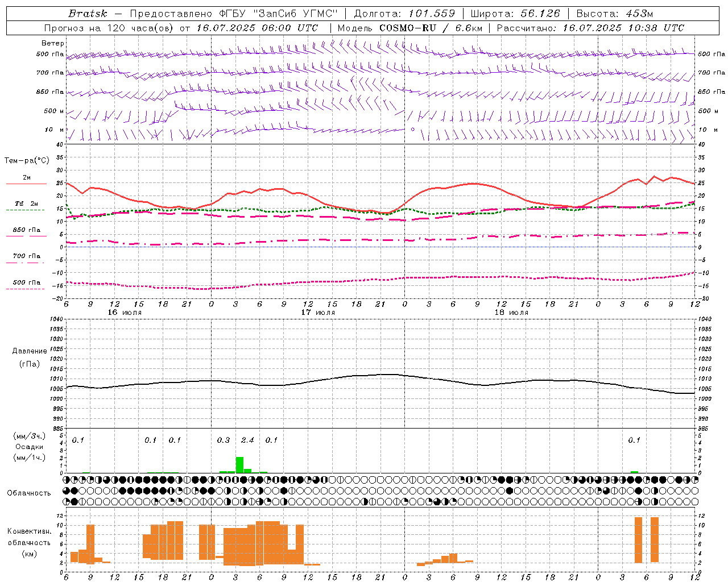Click the Осадки precipitation label
The height and width of the screenshot is (582, 728).
[x=29, y=447]
